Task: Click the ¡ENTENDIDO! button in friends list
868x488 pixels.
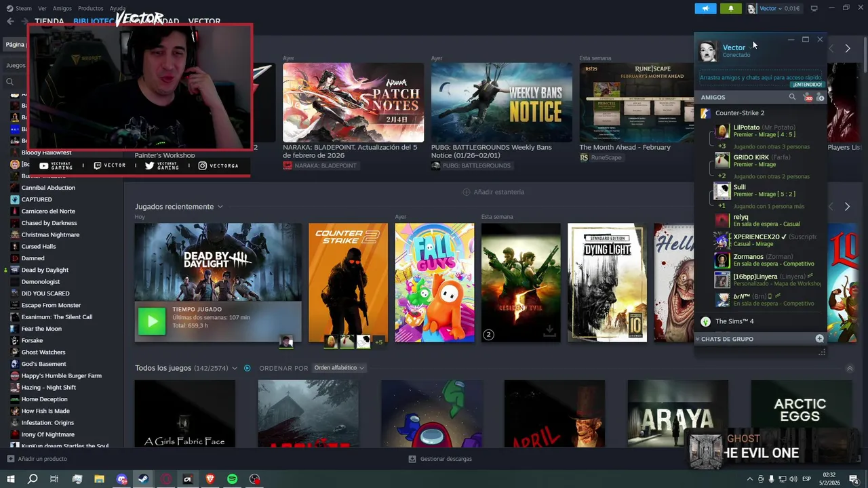Action: click(807, 85)
